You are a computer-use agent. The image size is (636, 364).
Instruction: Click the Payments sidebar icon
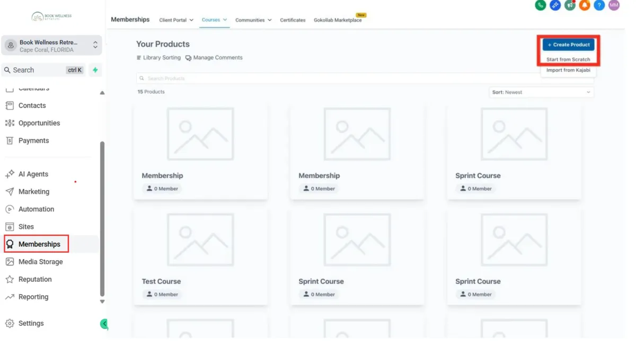[10, 140]
